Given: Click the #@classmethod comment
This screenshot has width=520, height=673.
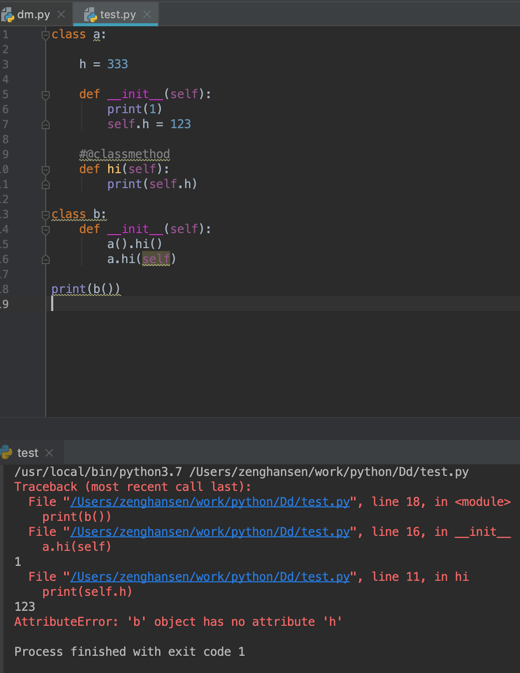Looking at the screenshot, I should (x=124, y=154).
